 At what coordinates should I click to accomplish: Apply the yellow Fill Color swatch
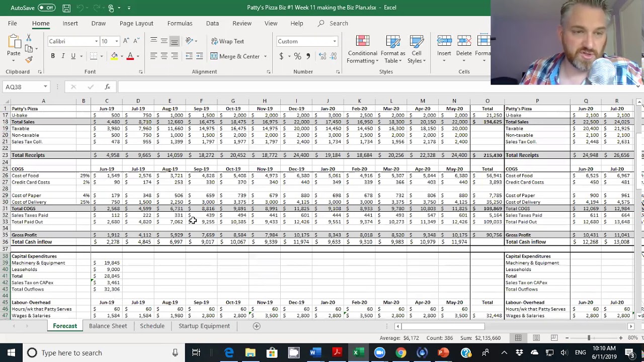115,56
